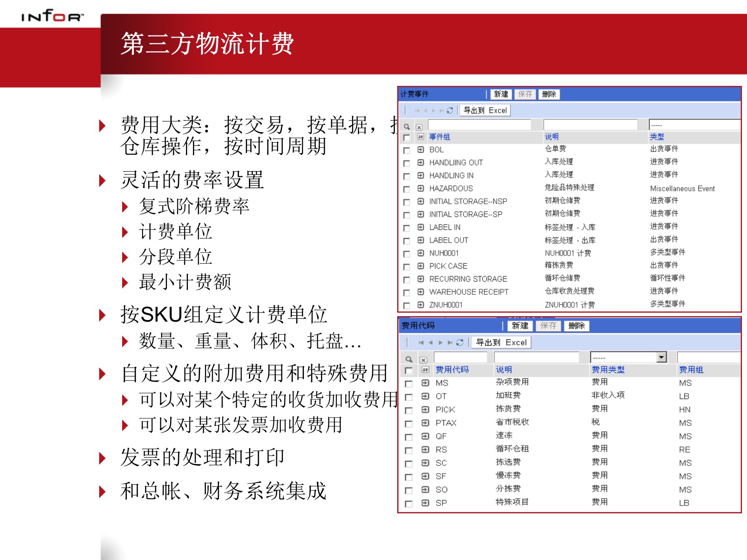The width and height of the screenshot is (747, 560).
Task: Click the search icon in 计费事件 panel
Action: [x=407, y=127]
